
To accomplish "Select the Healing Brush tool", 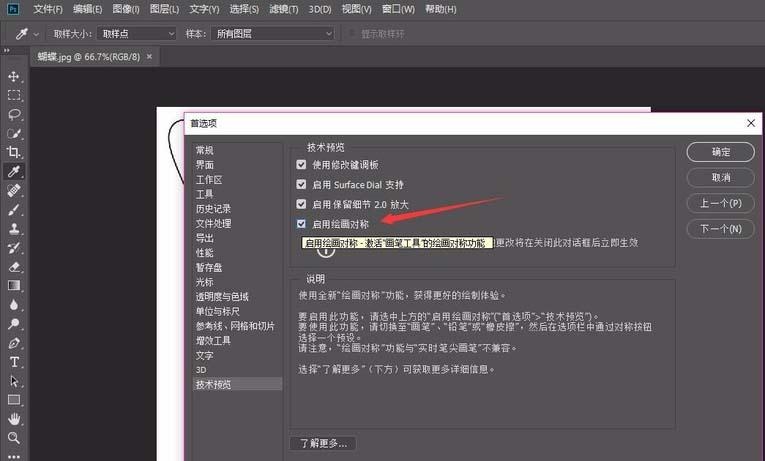I will (14, 190).
